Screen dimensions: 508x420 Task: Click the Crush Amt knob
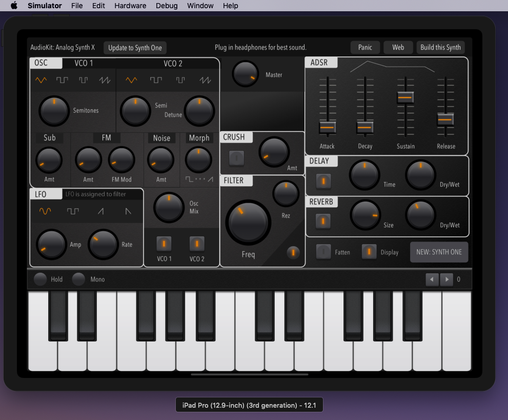pyautogui.click(x=274, y=152)
